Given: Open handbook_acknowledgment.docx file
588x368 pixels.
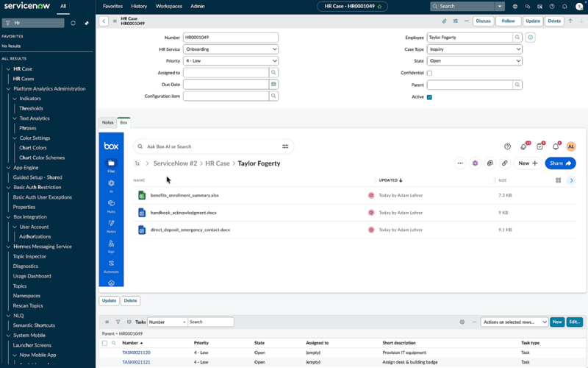Looking at the screenshot, I should point(183,213).
